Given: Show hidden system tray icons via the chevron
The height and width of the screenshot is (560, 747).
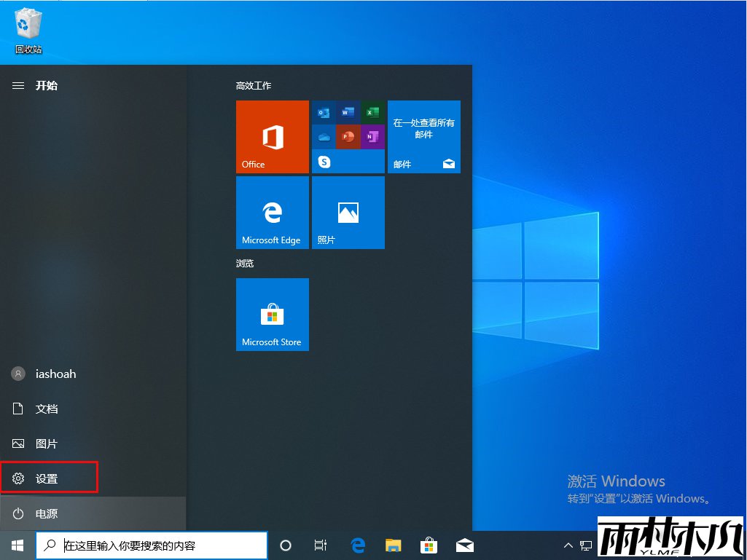Looking at the screenshot, I should (567, 545).
